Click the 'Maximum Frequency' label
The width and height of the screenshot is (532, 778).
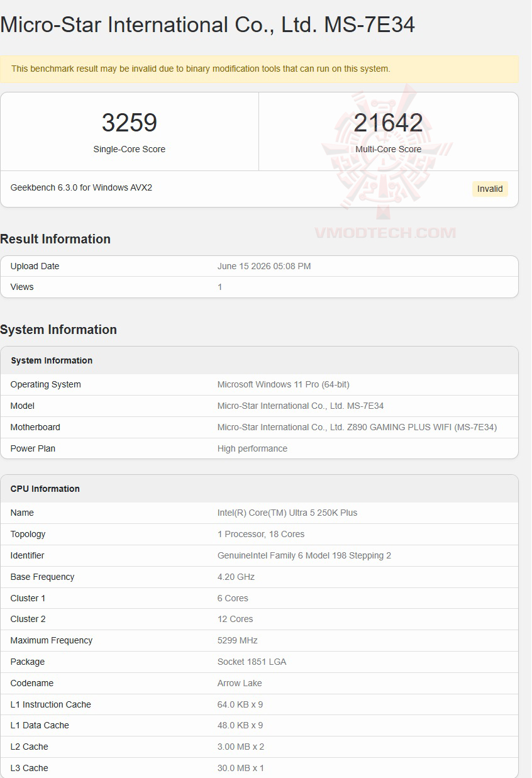[x=52, y=640]
